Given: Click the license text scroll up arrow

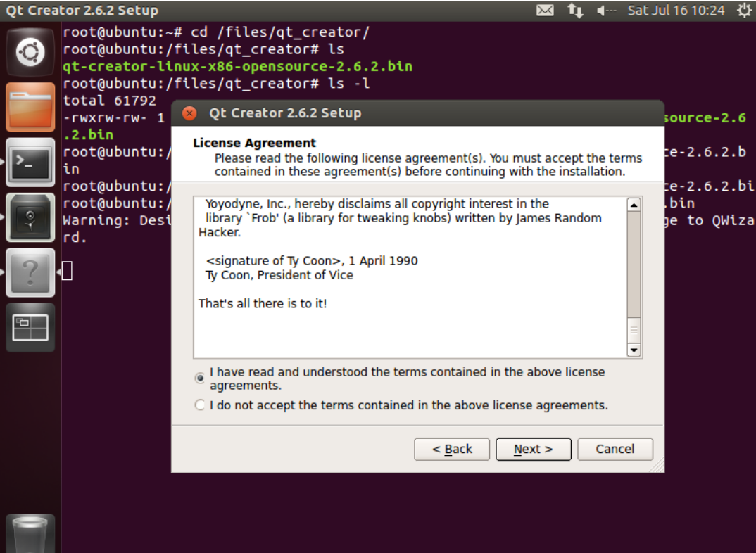Looking at the screenshot, I should click(x=634, y=205).
